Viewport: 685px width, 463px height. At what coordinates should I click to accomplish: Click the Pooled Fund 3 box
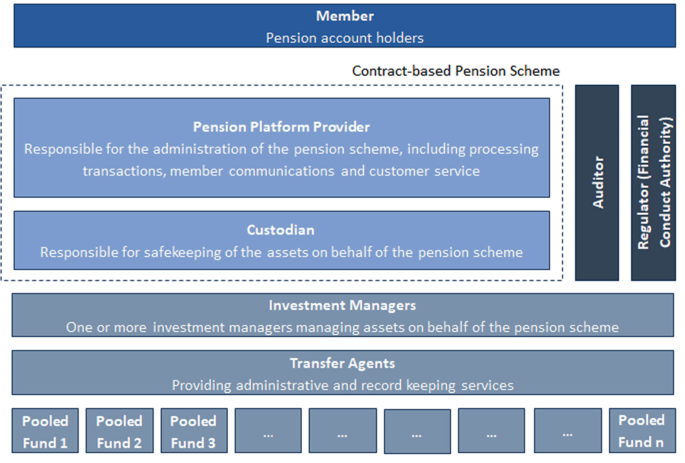(x=194, y=431)
